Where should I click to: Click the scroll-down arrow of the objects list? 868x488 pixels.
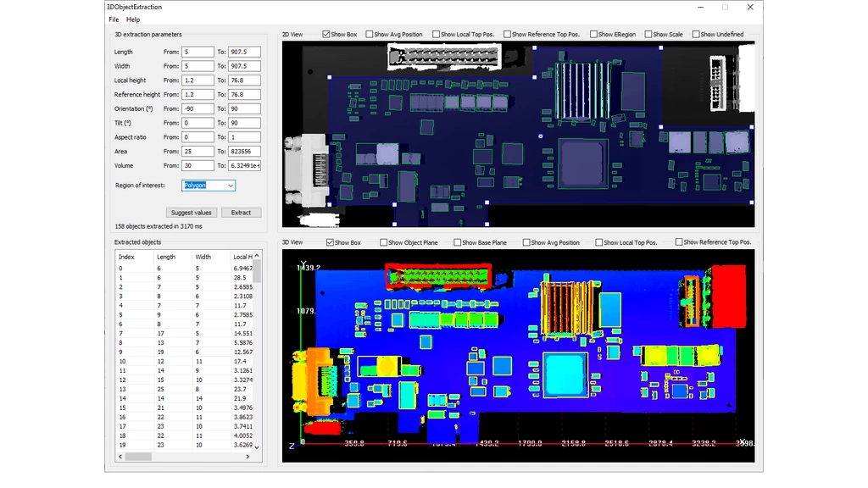257,447
